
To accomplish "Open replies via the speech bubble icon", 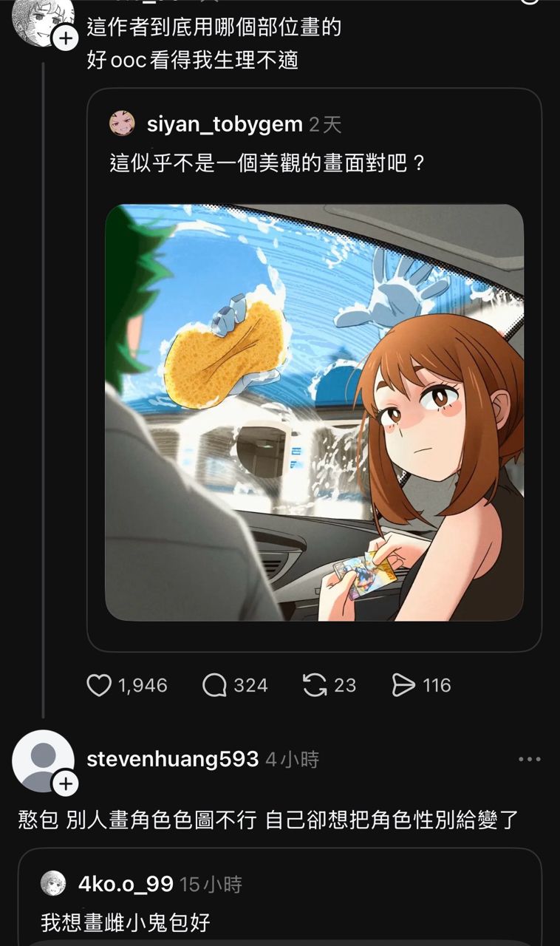I will [214, 686].
